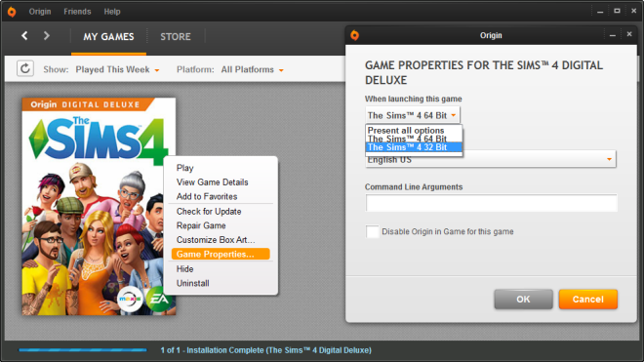644x362 pixels.
Task: Pick The Sims 4 32 Bit launch option
Action: (x=414, y=147)
